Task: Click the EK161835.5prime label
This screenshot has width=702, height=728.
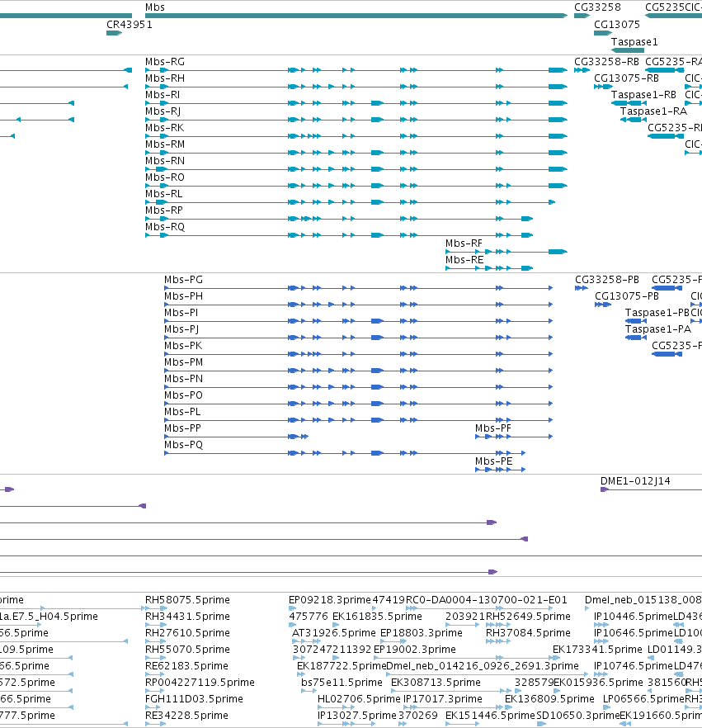Action: [377, 617]
